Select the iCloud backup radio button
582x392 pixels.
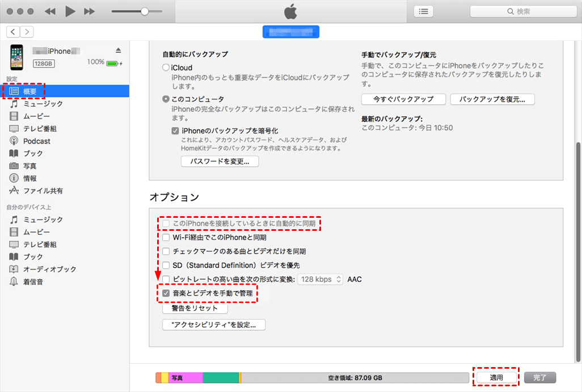(x=166, y=68)
